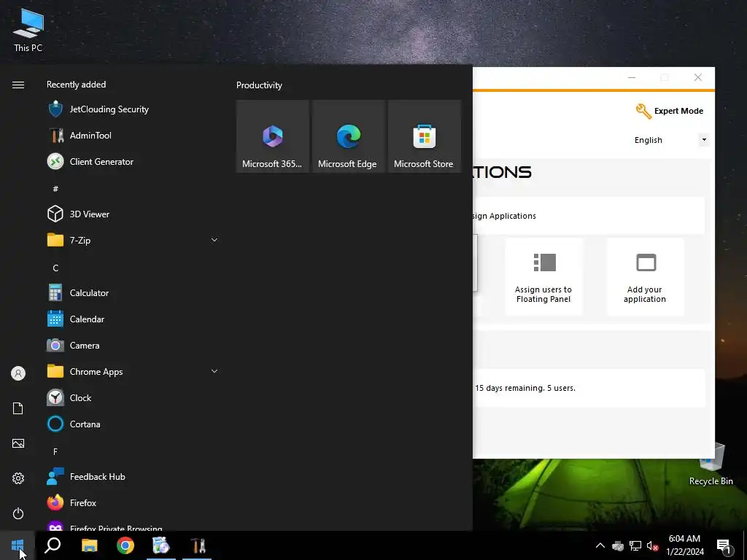This screenshot has height=560, width=747.
Task: Open Feedback Hub
Action: tap(133, 477)
